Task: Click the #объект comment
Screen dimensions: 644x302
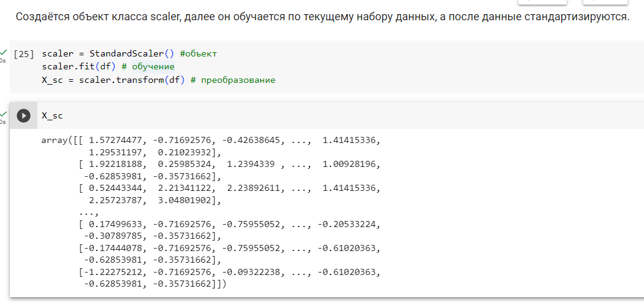Action: pos(198,54)
